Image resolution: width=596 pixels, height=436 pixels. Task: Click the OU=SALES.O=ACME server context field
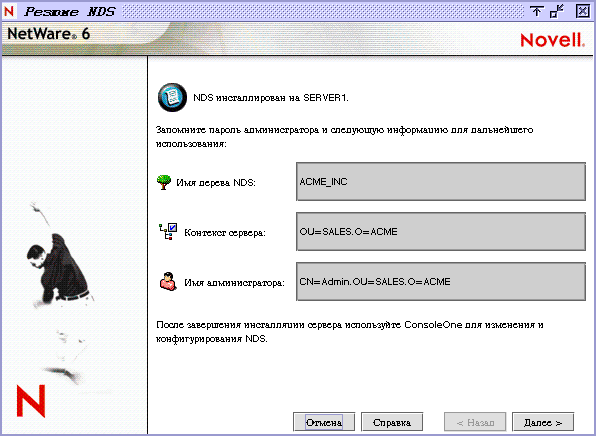click(441, 231)
